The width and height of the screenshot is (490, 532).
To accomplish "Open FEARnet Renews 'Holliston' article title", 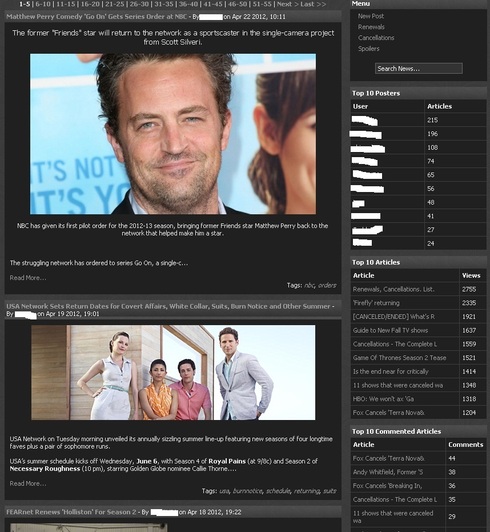I will [x=71, y=512].
